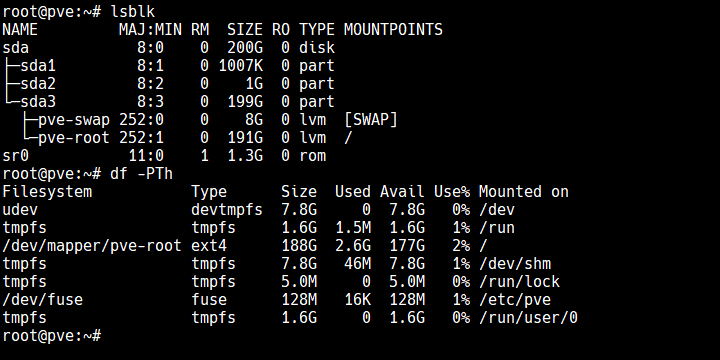Click the df -PTh command text

tap(141, 174)
